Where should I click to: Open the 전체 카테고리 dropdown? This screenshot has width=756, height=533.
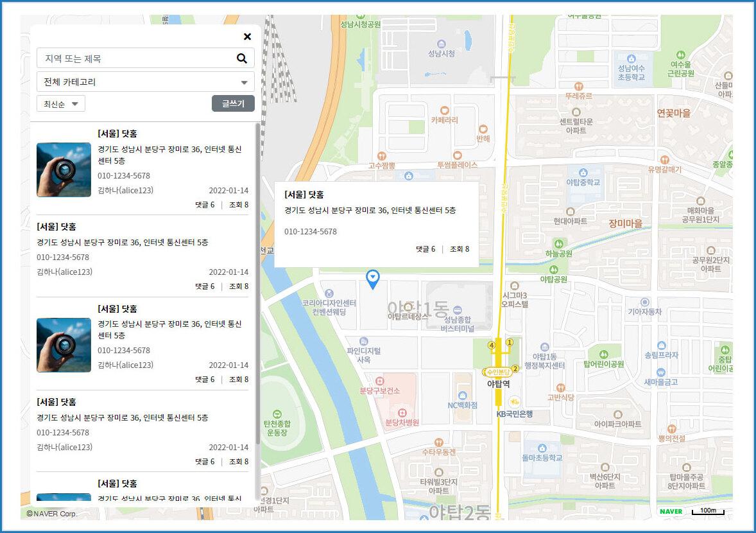click(146, 82)
